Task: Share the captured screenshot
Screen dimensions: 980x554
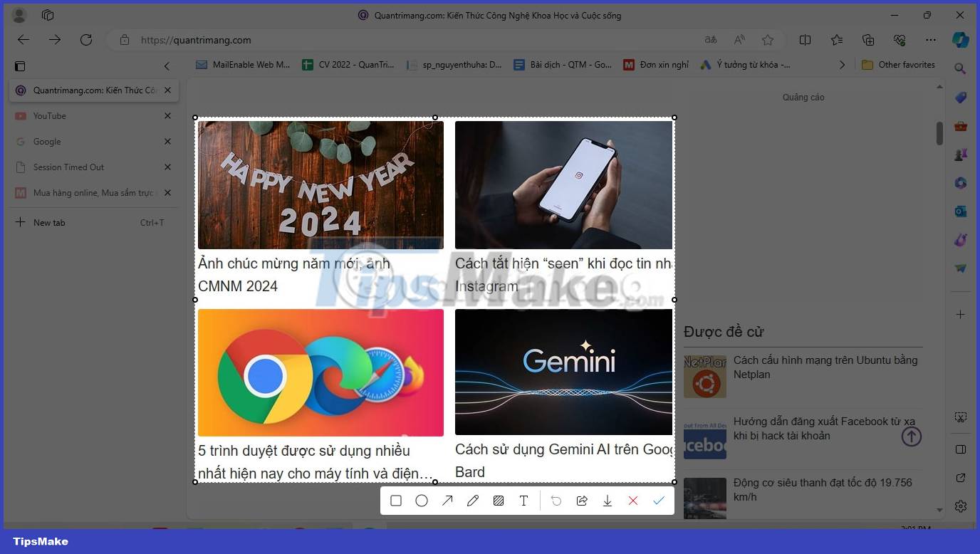Action: point(582,500)
